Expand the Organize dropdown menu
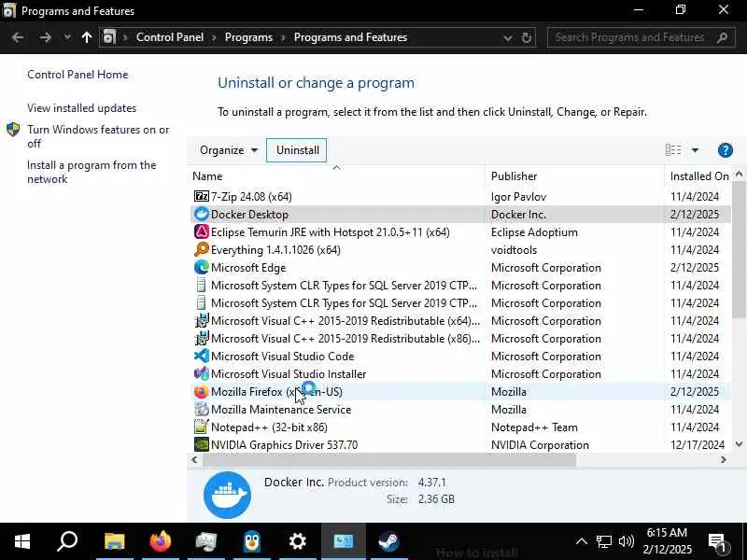 click(229, 150)
